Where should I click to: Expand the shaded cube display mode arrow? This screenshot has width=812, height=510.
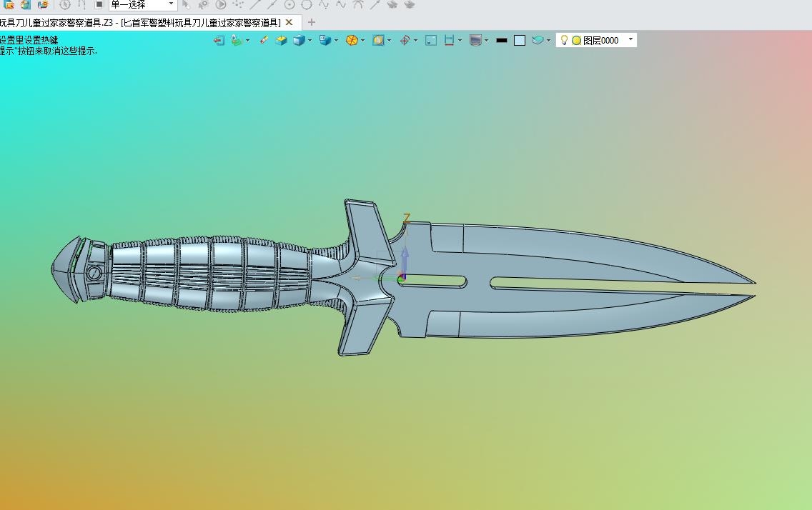click(310, 40)
